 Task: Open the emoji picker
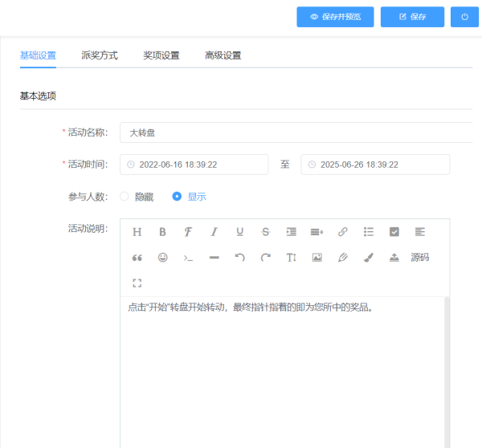coord(162,258)
